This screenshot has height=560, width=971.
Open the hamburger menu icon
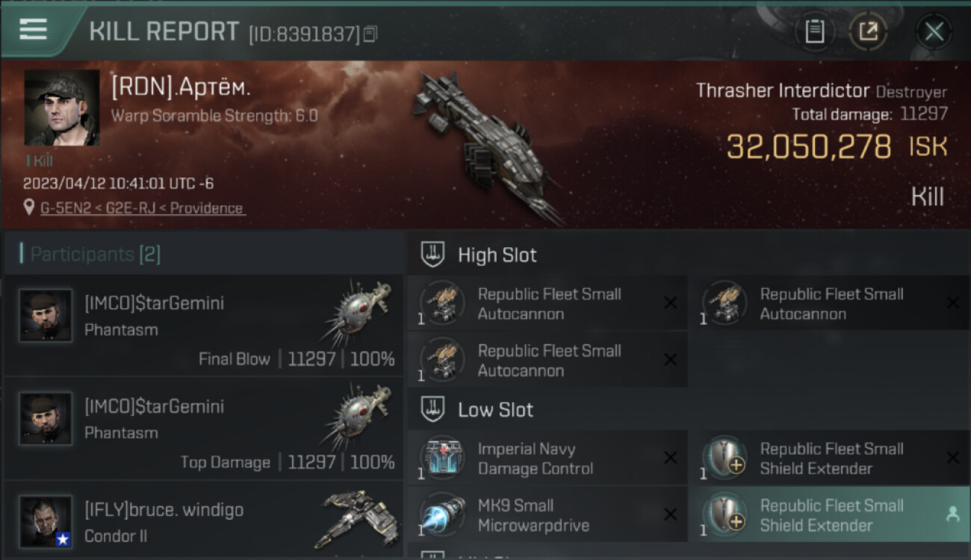point(33,29)
